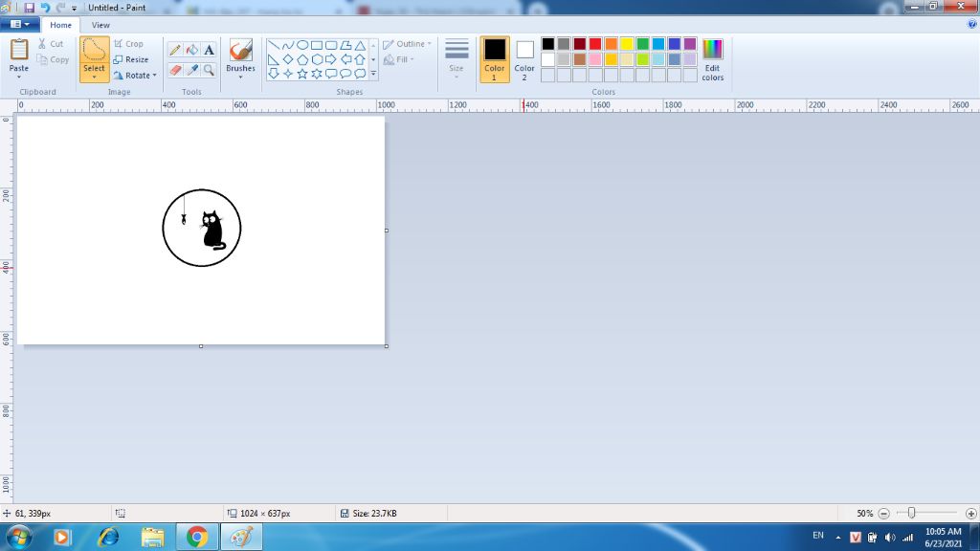Choose the Up arrow shape

point(360,59)
